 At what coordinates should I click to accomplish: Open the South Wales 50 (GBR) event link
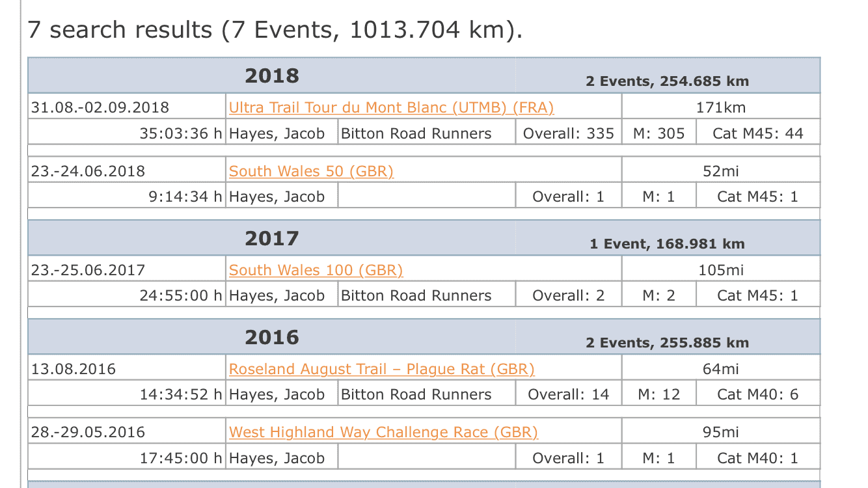(x=311, y=171)
